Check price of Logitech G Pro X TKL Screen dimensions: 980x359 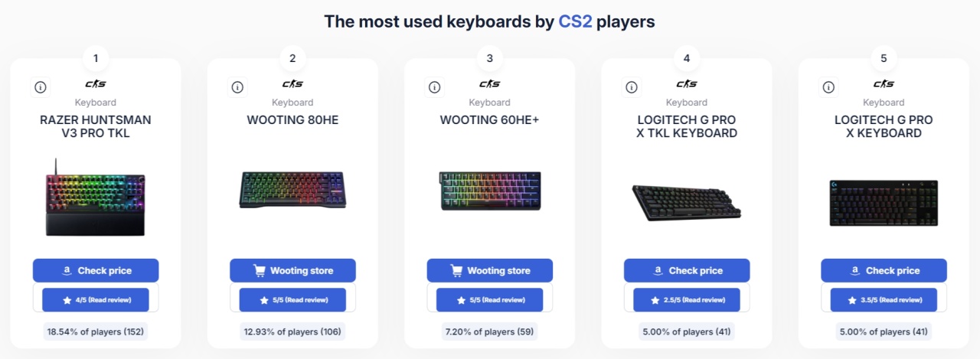click(x=687, y=270)
